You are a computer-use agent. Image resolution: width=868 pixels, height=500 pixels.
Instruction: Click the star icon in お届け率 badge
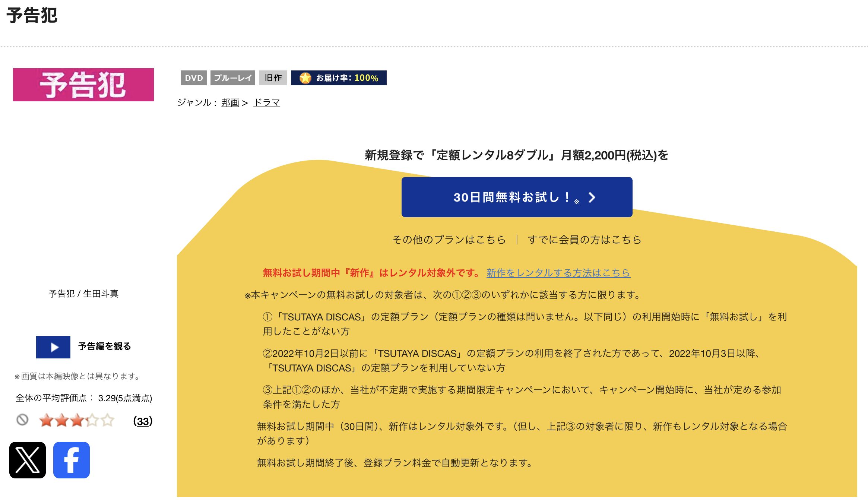click(305, 78)
